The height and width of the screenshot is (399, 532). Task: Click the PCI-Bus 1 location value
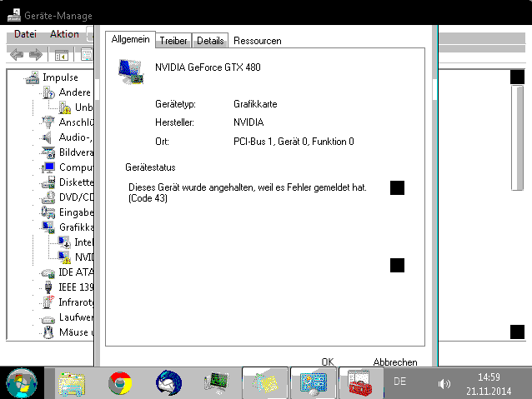294,142
